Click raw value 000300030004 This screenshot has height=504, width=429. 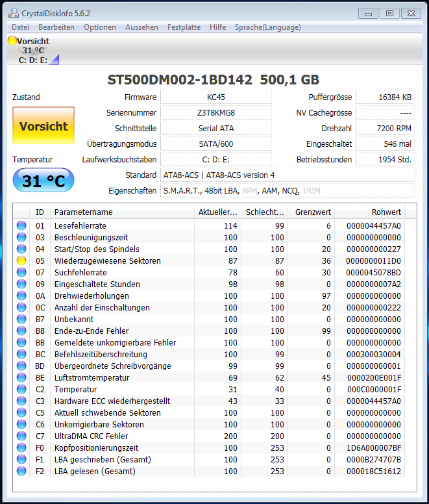(374, 354)
